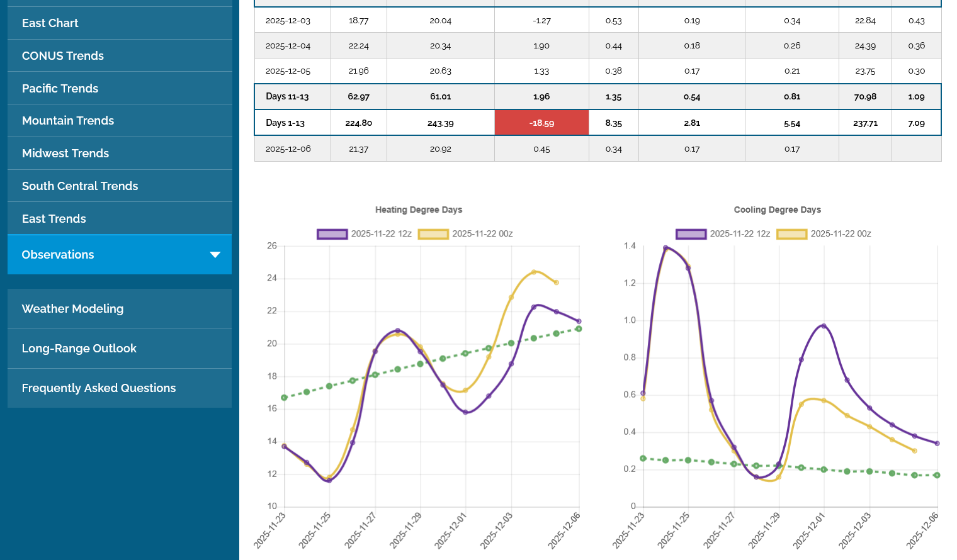Open Midwest Trends sidebar item
The height and width of the screenshot is (560, 957).
click(x=65, y=154)
